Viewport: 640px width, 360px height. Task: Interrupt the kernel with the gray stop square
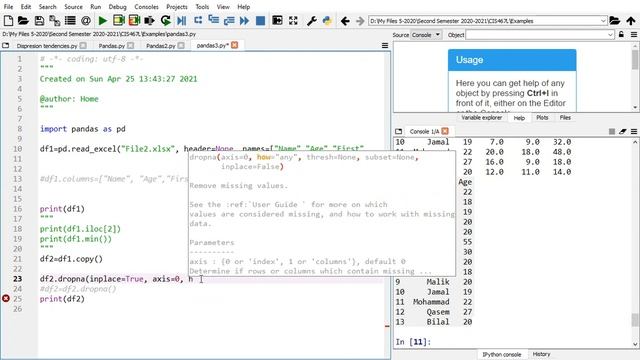click(611, 131)
